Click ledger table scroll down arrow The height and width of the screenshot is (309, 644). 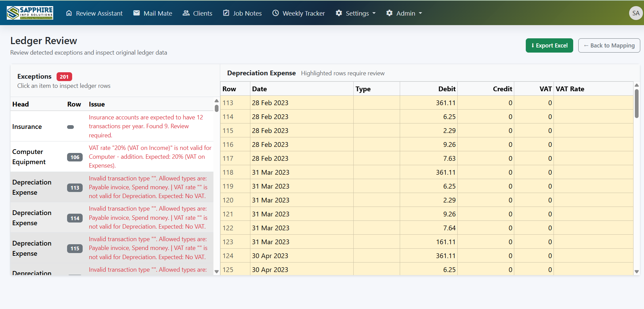[637, 272]
